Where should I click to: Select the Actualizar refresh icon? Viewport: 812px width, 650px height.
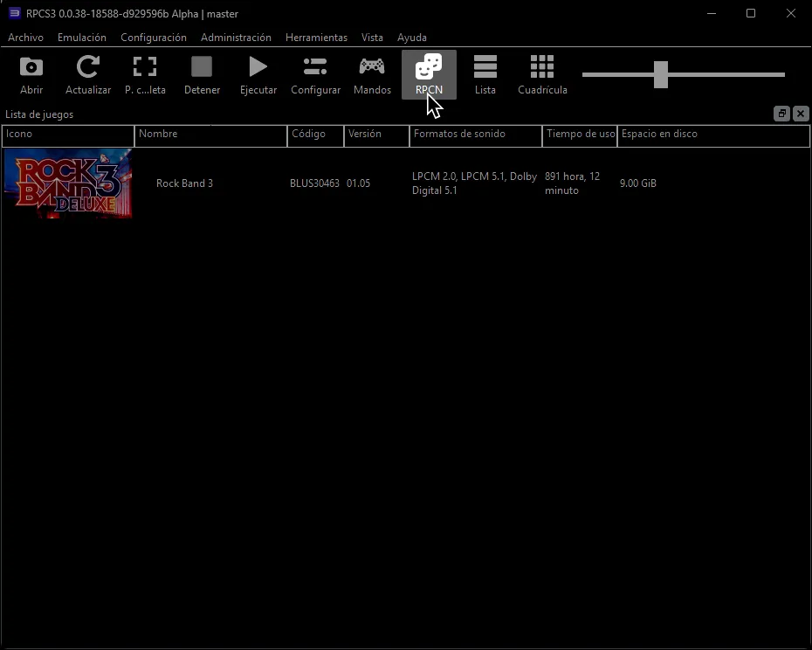click(x=87, y=73)
